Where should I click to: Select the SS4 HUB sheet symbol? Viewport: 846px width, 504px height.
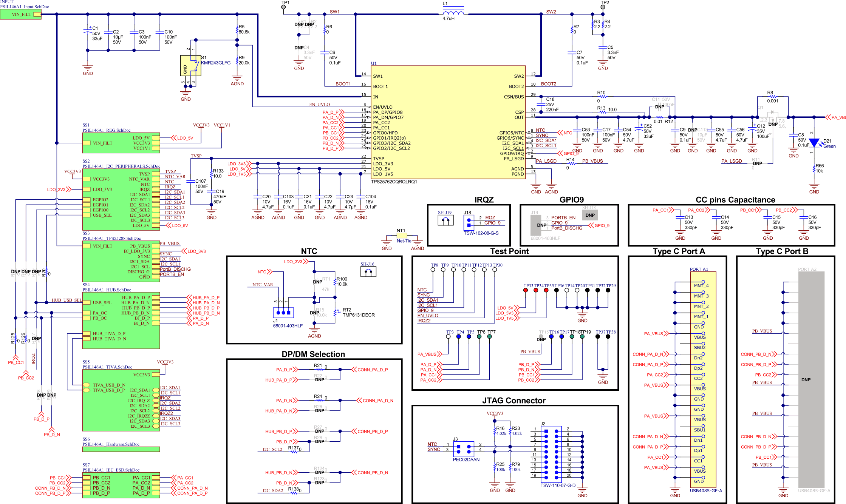(x=121, y=321)
